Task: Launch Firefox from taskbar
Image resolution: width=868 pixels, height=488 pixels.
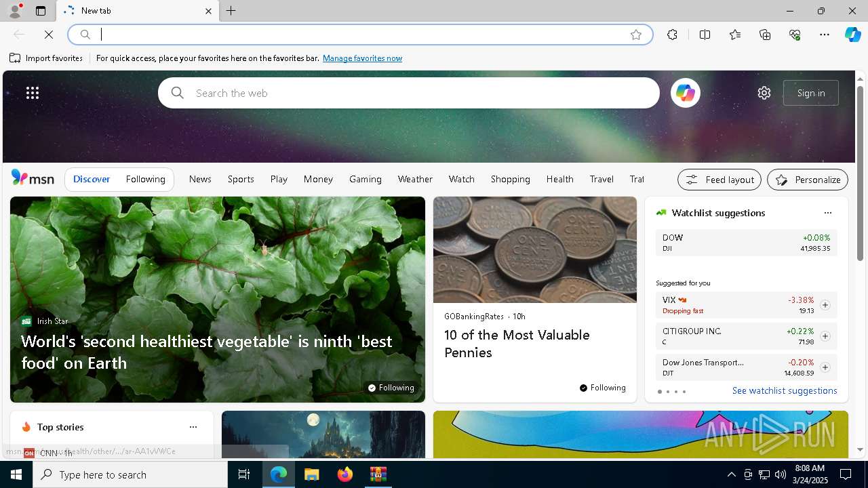Action: [344, 474]
